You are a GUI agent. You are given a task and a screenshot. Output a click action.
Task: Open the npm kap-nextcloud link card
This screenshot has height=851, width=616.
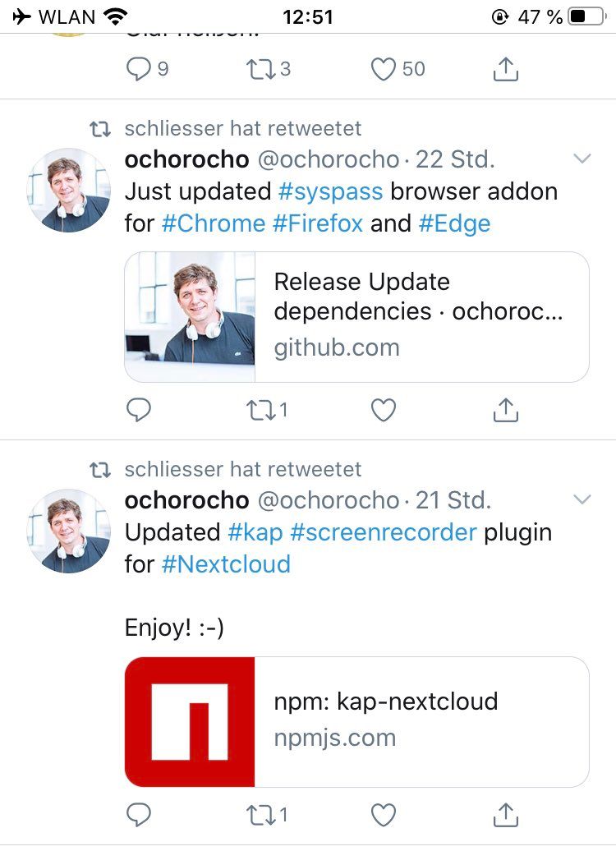356,722
